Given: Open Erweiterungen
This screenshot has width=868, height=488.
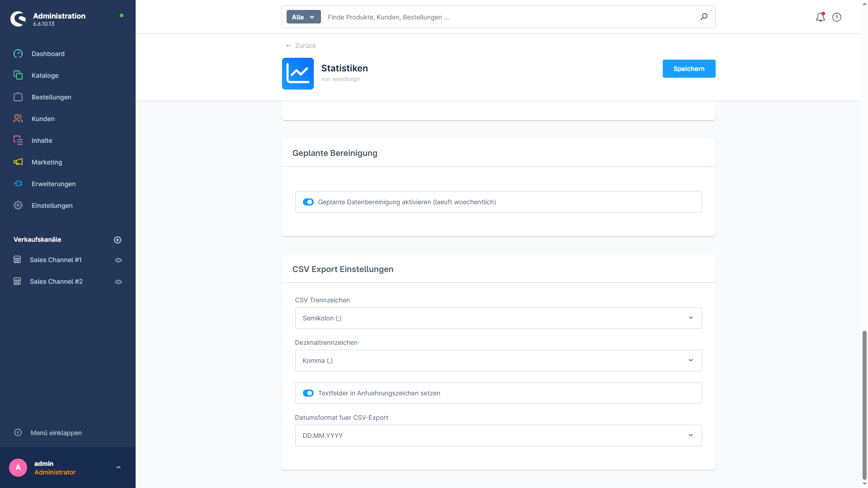Looking at the screenshot, I should [53, 184].
